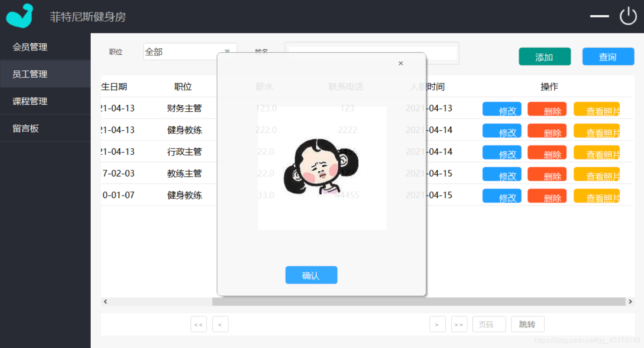
Task: Go to the next page with >
Action: pos(437,325)
